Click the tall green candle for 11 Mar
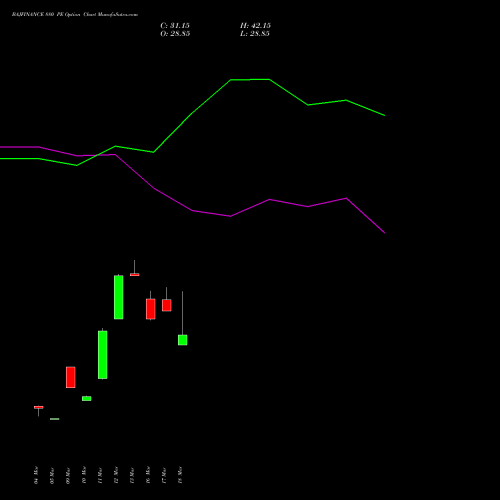The image size is (500, 500). coord(103,355)
